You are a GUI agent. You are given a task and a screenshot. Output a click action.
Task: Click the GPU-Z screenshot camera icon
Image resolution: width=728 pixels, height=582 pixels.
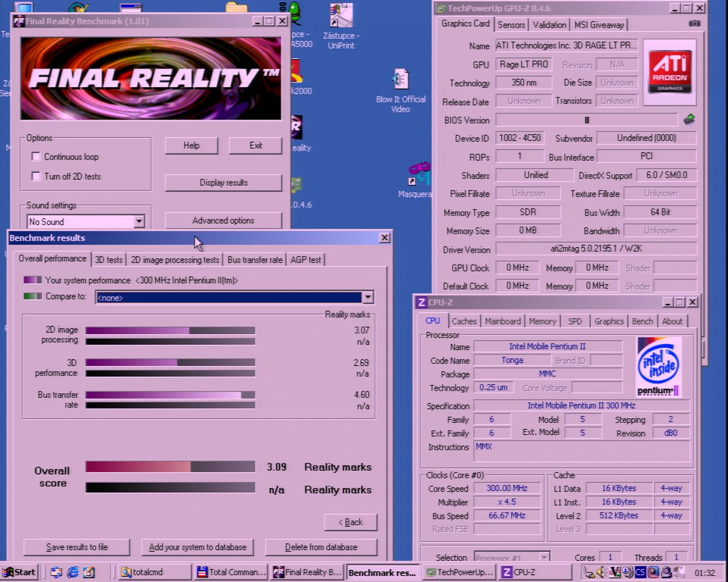694,23
